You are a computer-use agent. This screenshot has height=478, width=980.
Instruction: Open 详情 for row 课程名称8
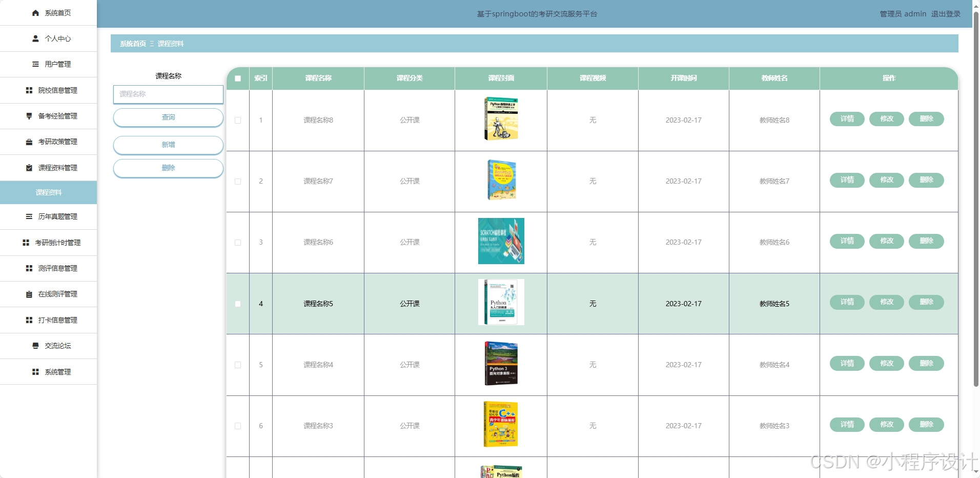click(847, 119)
